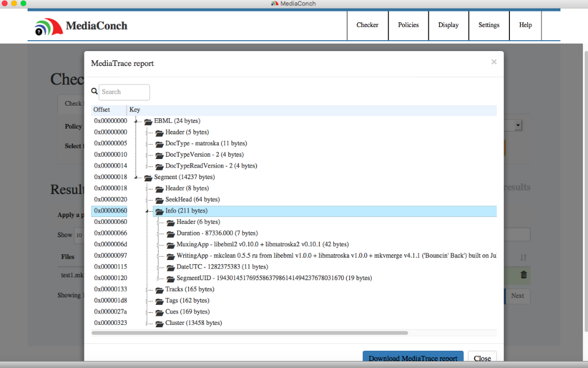
Task: Open the Settings menu tab
Action: click(489, 25)
